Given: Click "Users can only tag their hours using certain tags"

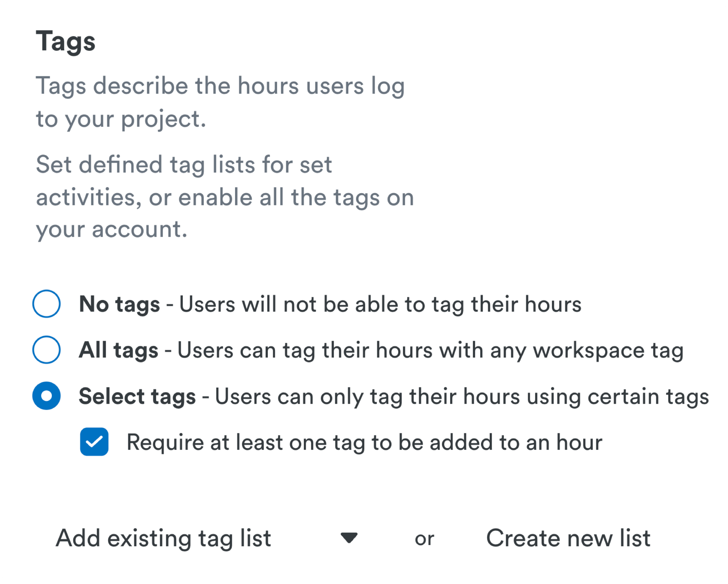Looking at the screenshot, I should (462, 396).
